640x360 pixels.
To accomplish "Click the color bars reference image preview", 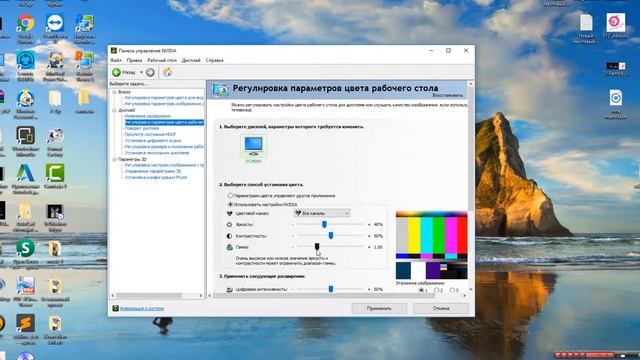I will (431, 245).
